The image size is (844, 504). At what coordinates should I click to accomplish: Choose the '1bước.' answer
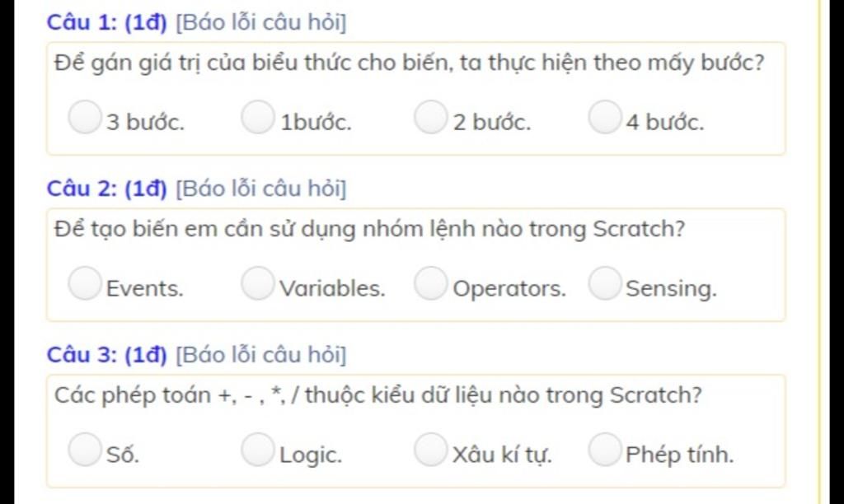click(258, 117)
